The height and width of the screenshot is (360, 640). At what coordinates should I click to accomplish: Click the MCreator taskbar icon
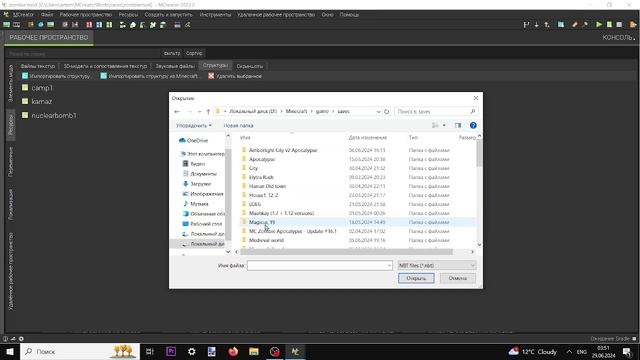[x=295, y=351]
